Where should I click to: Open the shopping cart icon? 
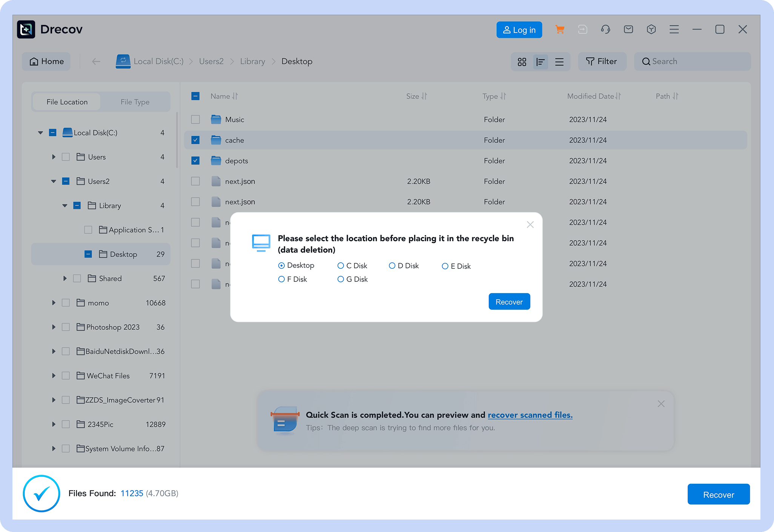pyautogui.click(x=560, y=29)
